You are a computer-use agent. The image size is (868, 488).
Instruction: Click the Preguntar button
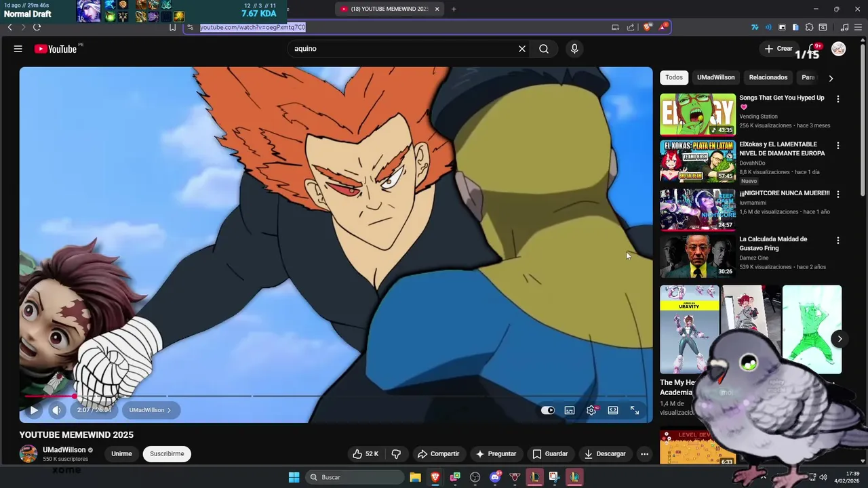(496, 454)
